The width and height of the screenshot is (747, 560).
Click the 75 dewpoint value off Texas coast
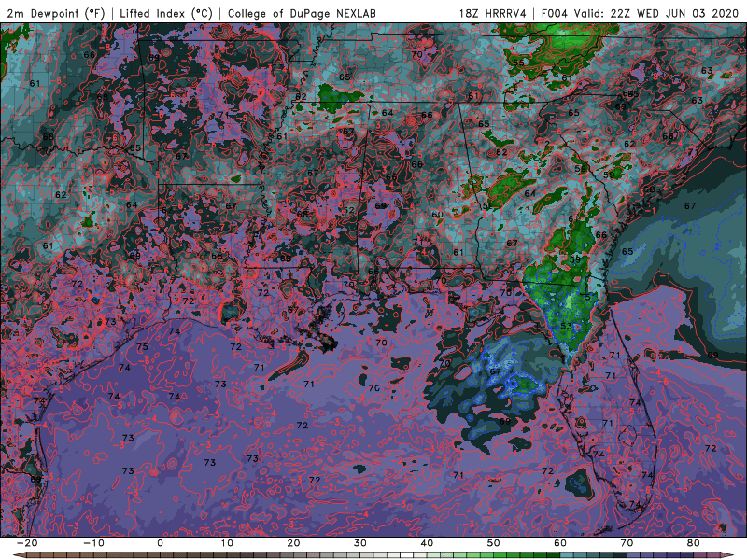pos(142,346)
